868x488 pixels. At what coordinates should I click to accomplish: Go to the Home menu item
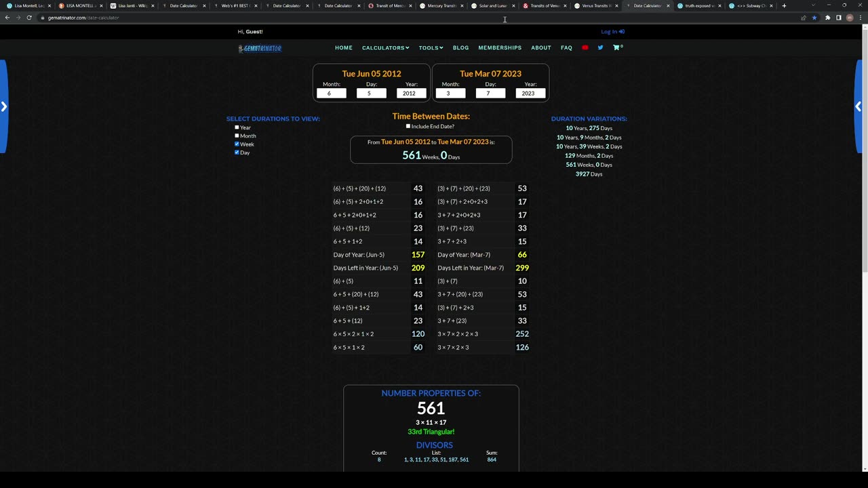click(x=344, y=47)
